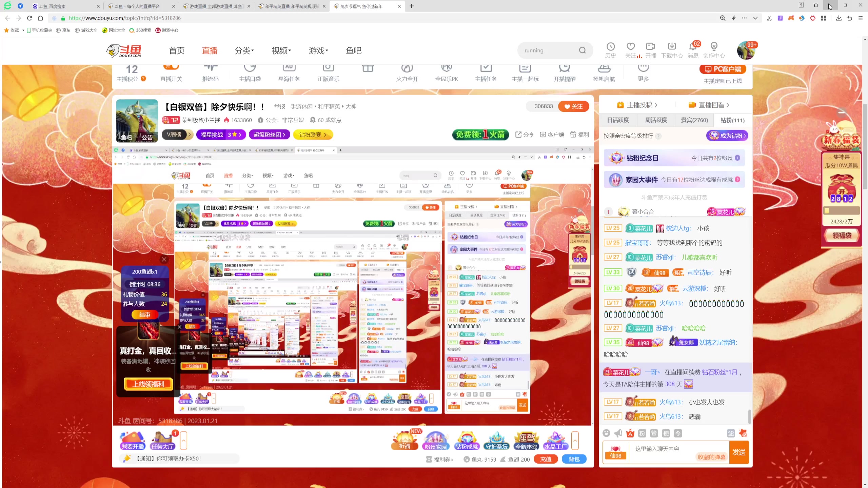Switch to the 贵宾(2760) tab
The width and height of the screenshot is (868, 488).
[694, 120]
